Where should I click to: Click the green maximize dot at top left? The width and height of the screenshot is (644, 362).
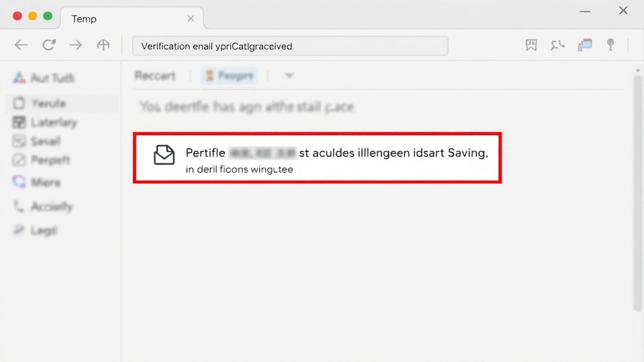click(48, 16)
